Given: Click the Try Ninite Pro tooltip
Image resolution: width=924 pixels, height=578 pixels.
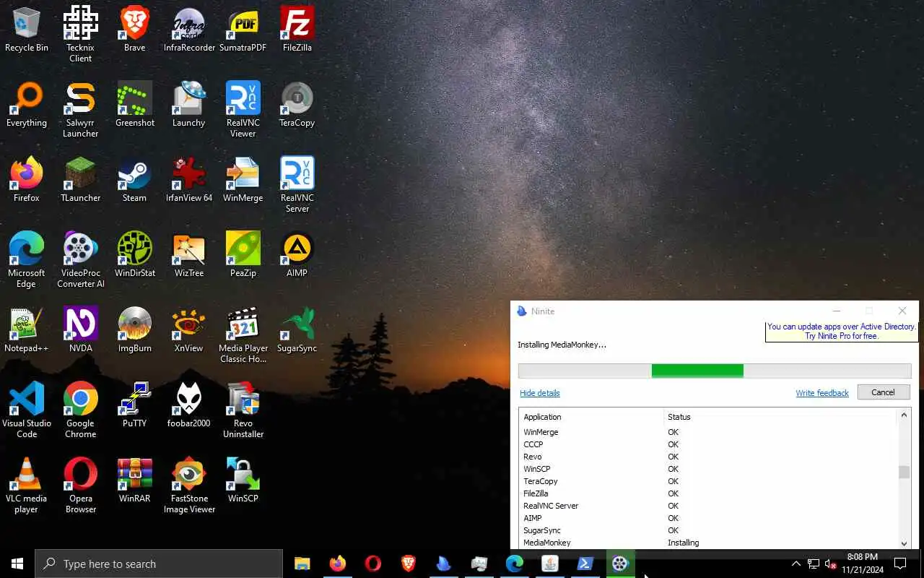Looking at the screenshot, I should 842,331.
